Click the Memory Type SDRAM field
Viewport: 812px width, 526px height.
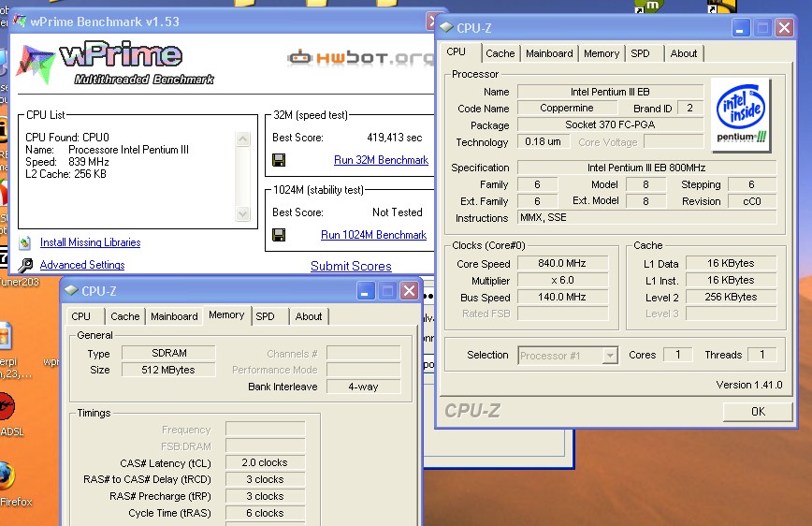[x=168, y=353]
